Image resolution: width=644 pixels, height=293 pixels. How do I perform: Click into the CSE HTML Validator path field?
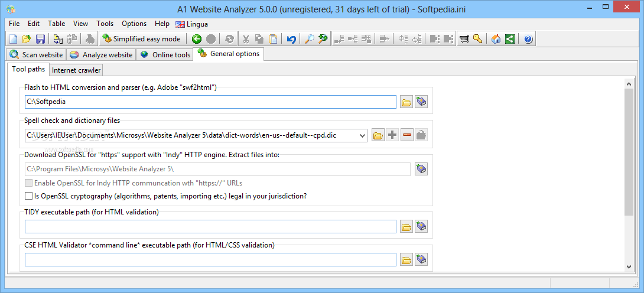pyautogui.click(x=210, y=259)
